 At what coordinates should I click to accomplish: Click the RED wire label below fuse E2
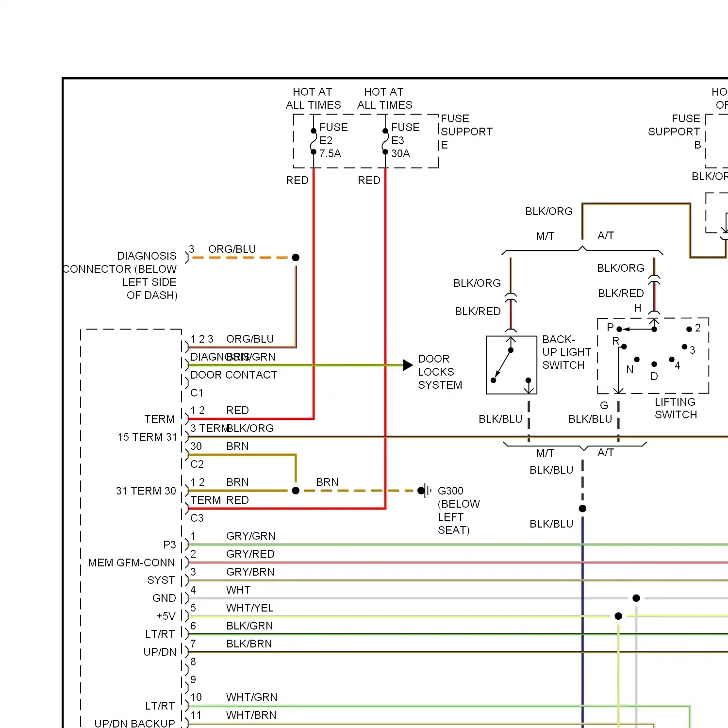[x=297, y=180]
